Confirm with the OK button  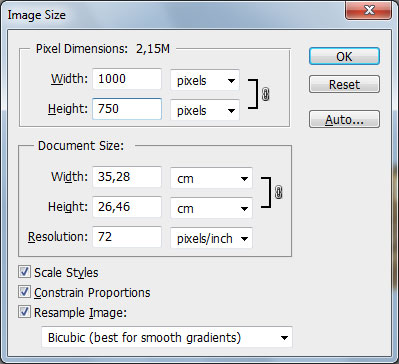[344, 56]
